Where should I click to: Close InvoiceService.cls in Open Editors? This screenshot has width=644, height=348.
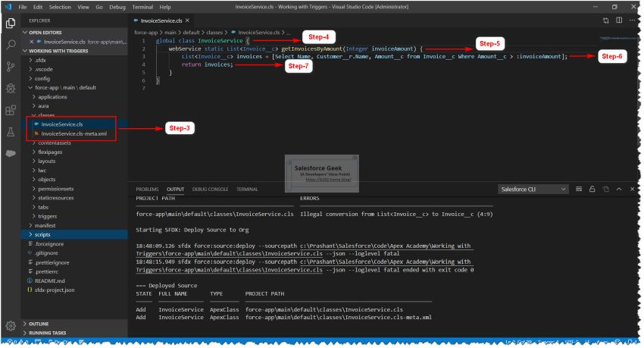(32, 42)
